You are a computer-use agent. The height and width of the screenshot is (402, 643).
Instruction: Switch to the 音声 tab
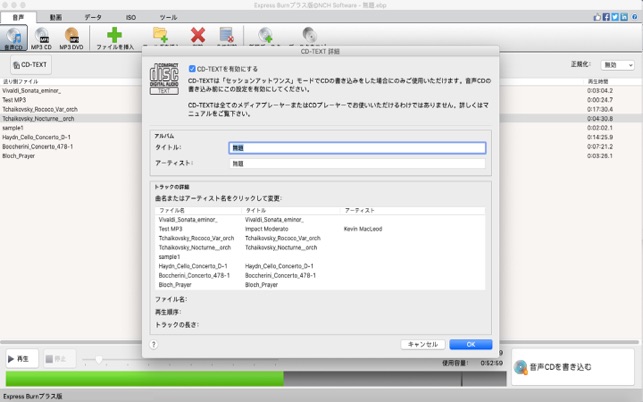(18, 17)
